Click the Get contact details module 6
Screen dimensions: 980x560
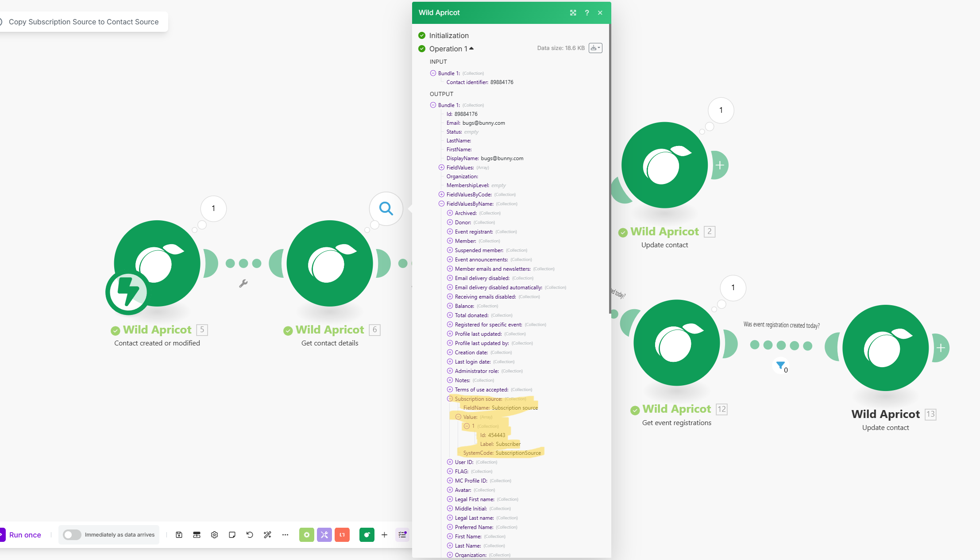pyautogui.click(x=330, y=263)
